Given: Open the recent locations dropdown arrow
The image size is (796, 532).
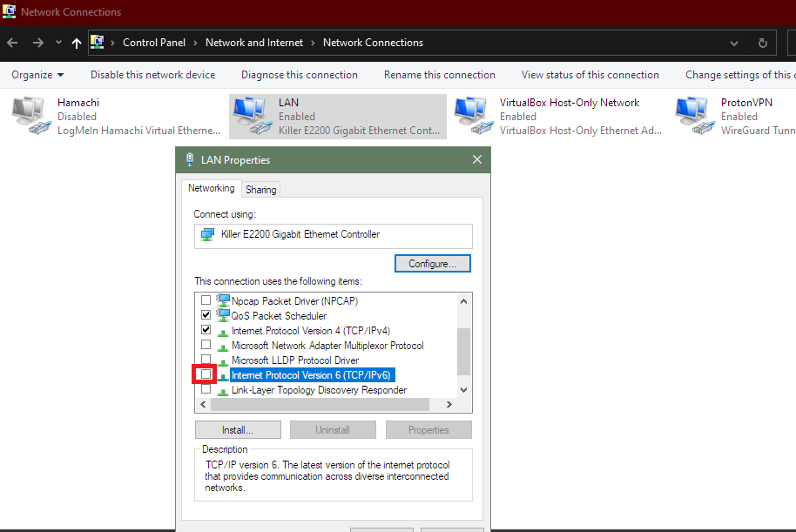Looking at the screenshot, I should (58, 43).
